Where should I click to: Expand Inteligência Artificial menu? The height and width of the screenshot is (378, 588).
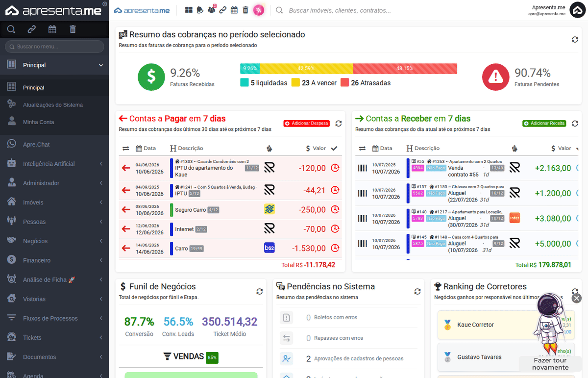click(x=54, y=164)
